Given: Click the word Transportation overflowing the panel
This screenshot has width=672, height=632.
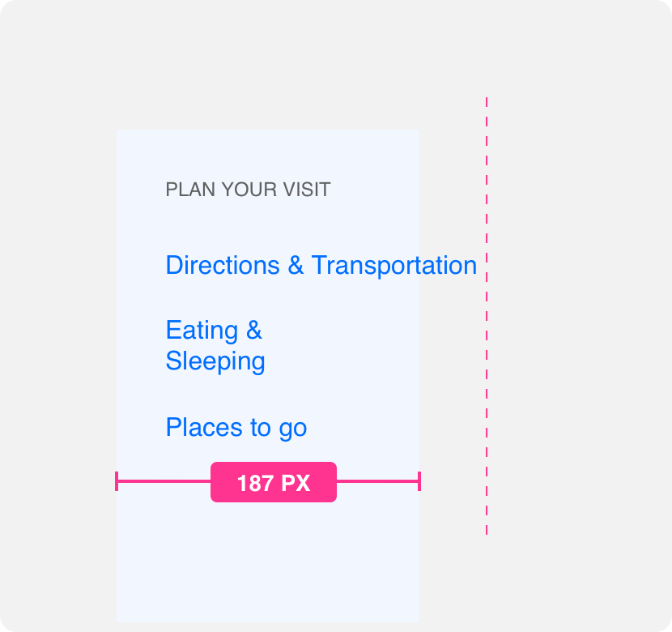Looking at the screenshot, I should tap(393, 266).
